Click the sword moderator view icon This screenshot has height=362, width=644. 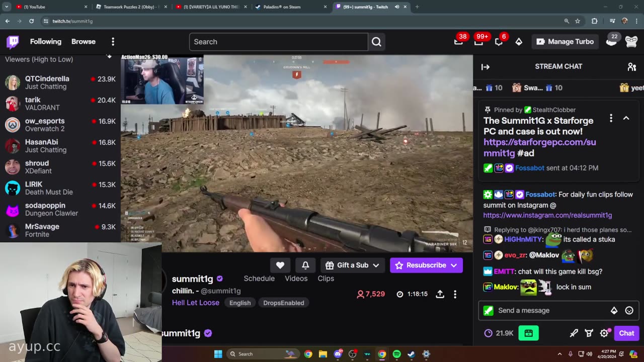point(574,333)
